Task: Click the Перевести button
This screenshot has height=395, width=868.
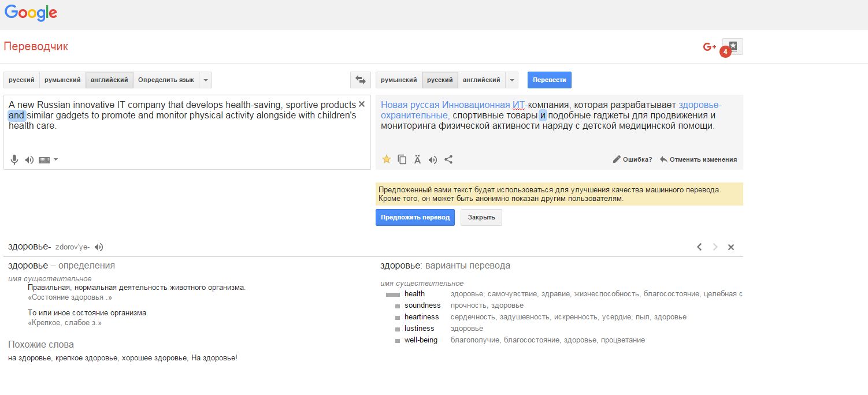Action: point(549,80)
